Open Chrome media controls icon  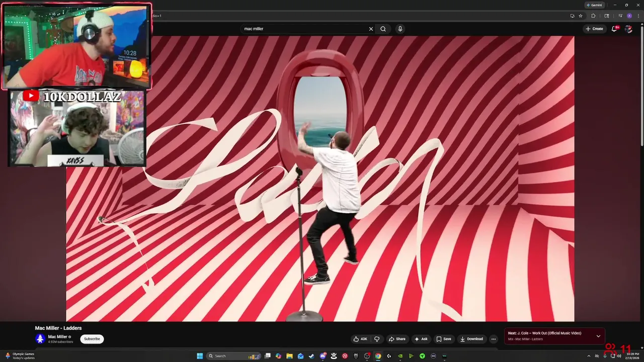click(x=620, y=16)
